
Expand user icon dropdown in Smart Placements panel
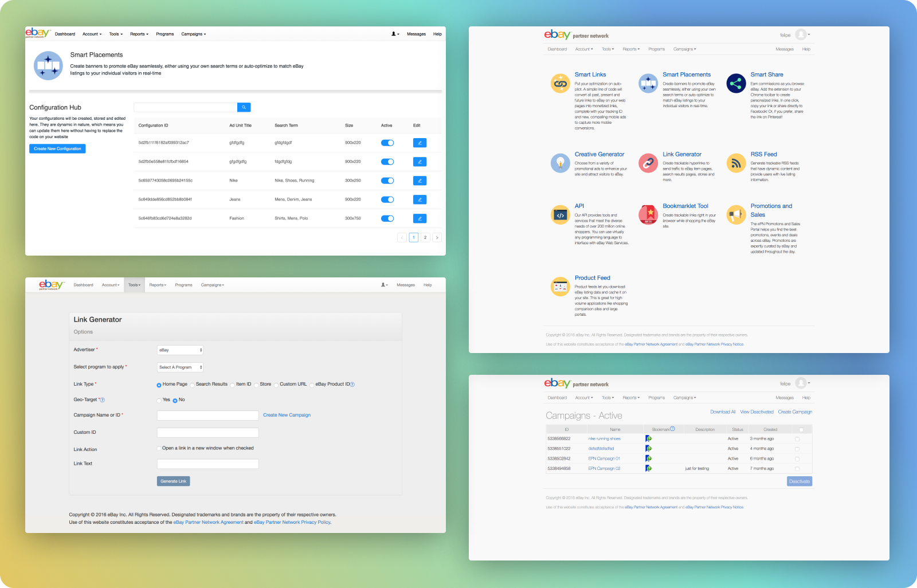pyautogui.click(x=395, y=34)
